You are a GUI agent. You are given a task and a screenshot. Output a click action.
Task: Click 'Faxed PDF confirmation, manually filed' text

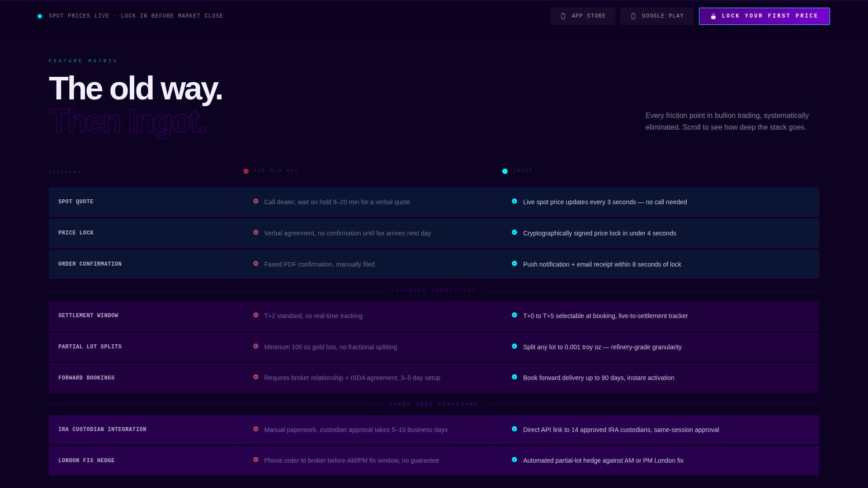pos(319,264)
